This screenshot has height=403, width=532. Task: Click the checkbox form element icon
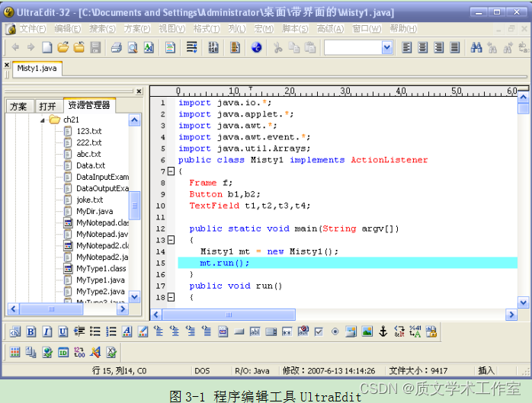coord(319,331)
